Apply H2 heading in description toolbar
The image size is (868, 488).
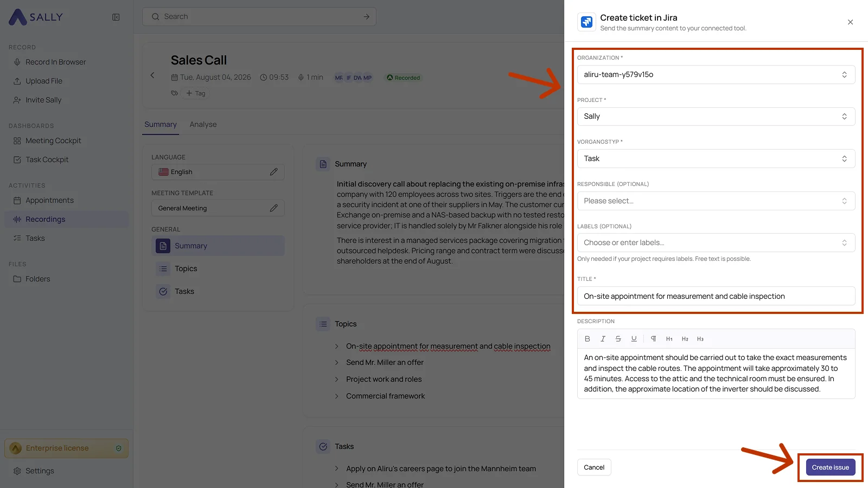click(685, 339)
